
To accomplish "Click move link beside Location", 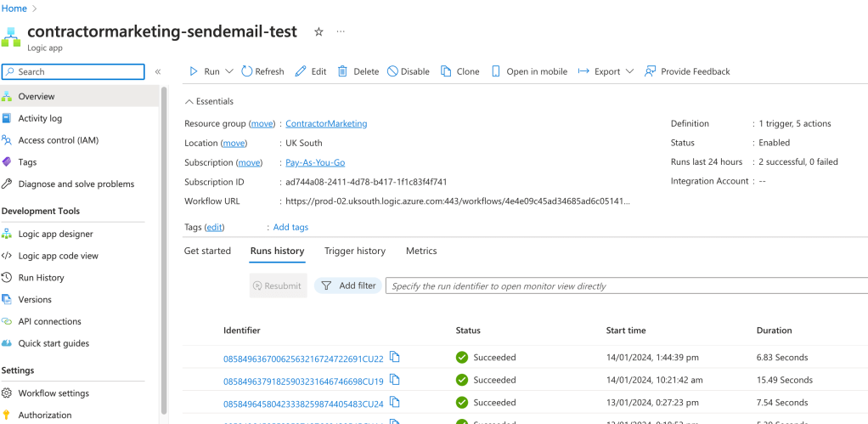I will pyautogui.click(x=234, y=144).
